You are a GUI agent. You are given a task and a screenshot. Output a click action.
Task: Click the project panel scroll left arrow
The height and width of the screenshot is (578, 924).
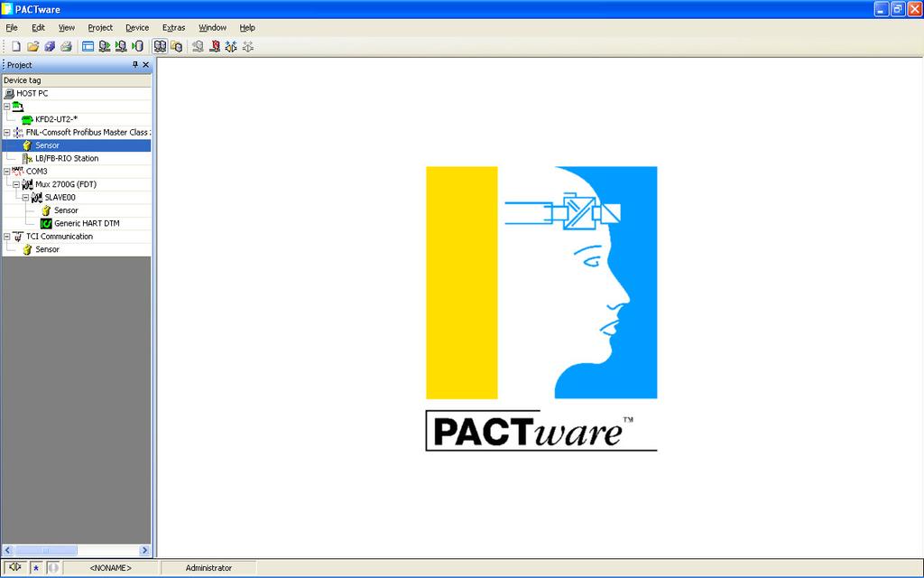click(7, 550)
